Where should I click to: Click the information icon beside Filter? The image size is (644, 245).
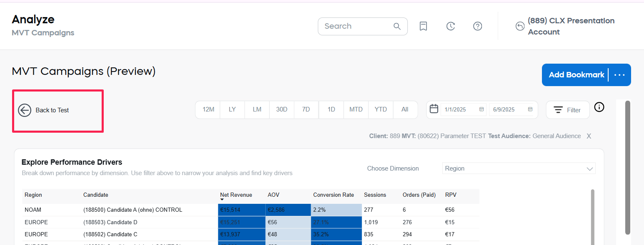coord(599,107)
